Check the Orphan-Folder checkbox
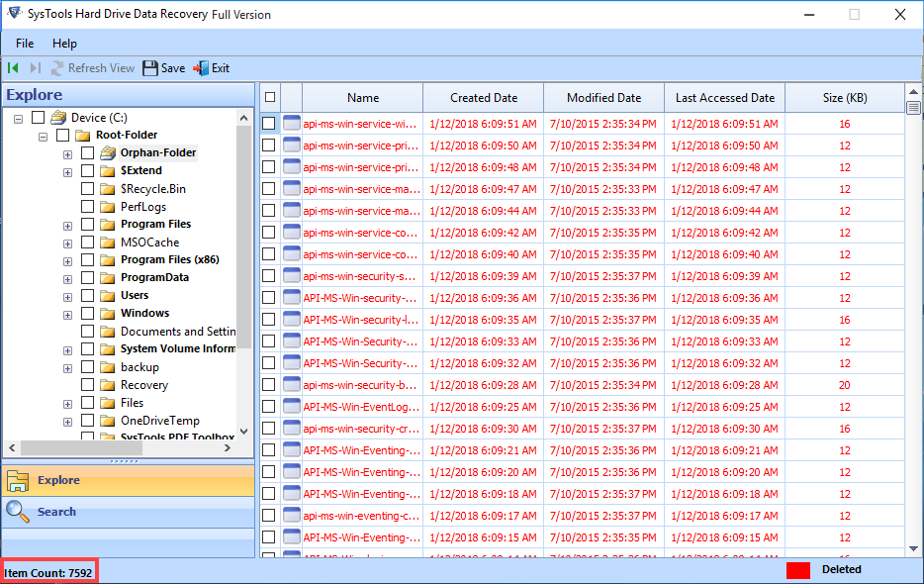Screen dimensions: 924x584 87,152
